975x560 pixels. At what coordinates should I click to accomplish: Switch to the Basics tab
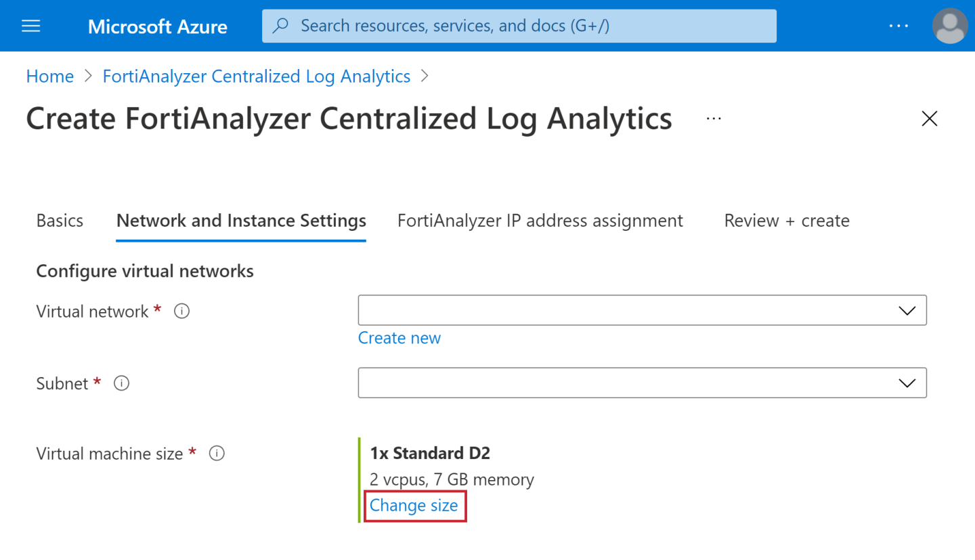[60, 221]
